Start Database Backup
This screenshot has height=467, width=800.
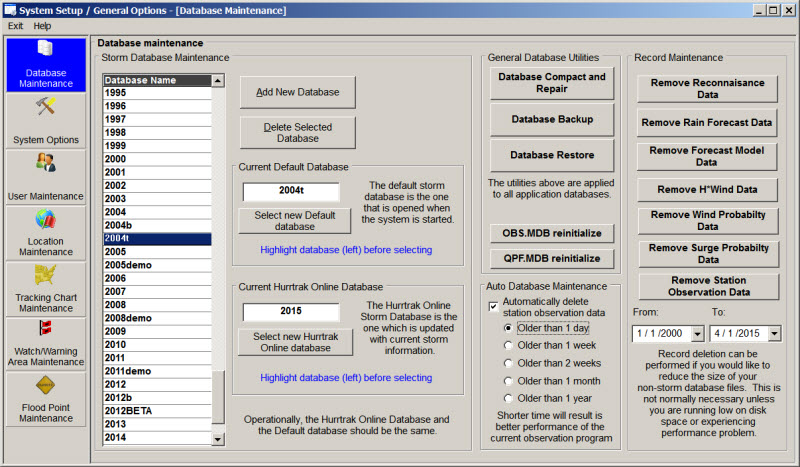coord(552,119)
